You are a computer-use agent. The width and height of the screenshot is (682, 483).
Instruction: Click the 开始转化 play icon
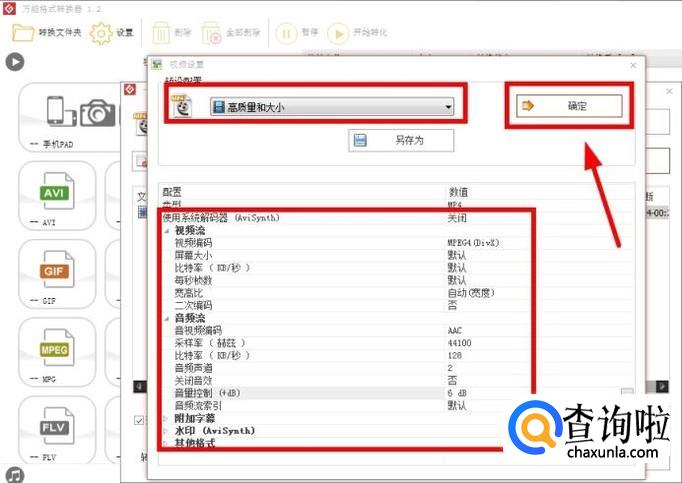coord(337,33)
